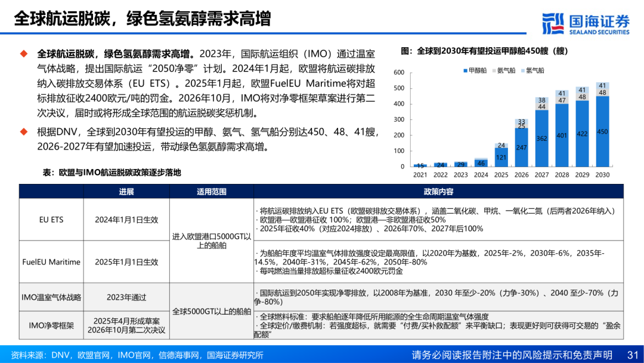Click the 甲醇船 legend marker

pyautogui.click(x=465, y=70)
